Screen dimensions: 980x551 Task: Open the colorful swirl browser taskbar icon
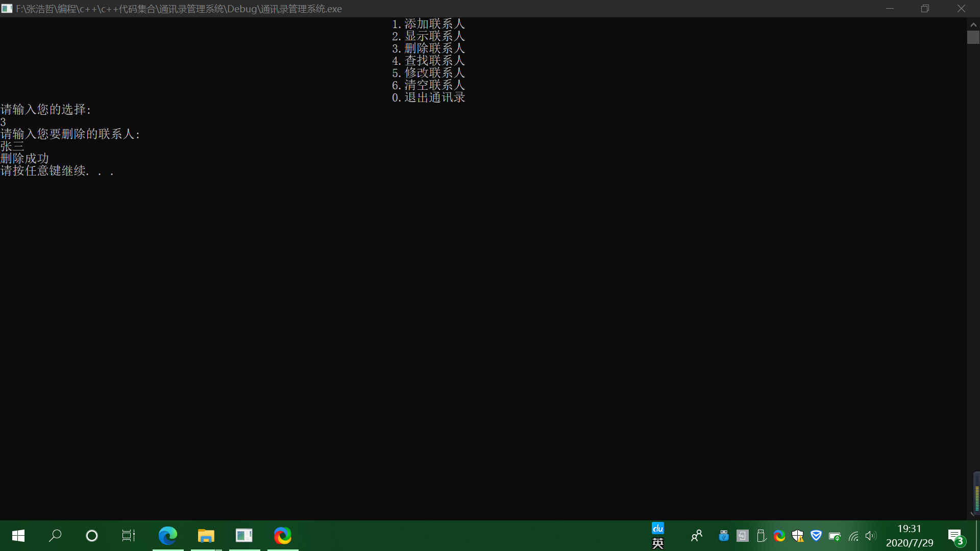click(283, 536)
